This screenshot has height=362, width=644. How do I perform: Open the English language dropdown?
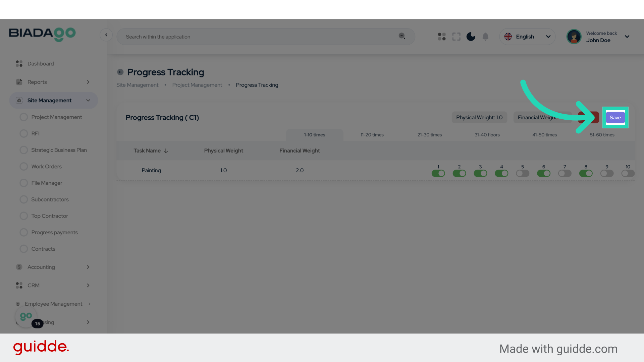click(x=527, y=37)
